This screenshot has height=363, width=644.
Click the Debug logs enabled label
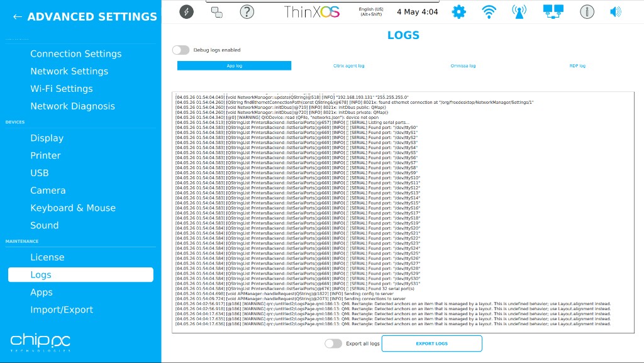tap(217, 50)
